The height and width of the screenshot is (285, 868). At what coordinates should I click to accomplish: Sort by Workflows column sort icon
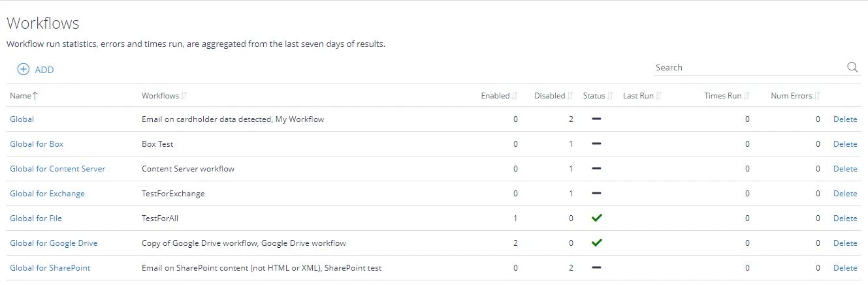click(x=184, y=96)
